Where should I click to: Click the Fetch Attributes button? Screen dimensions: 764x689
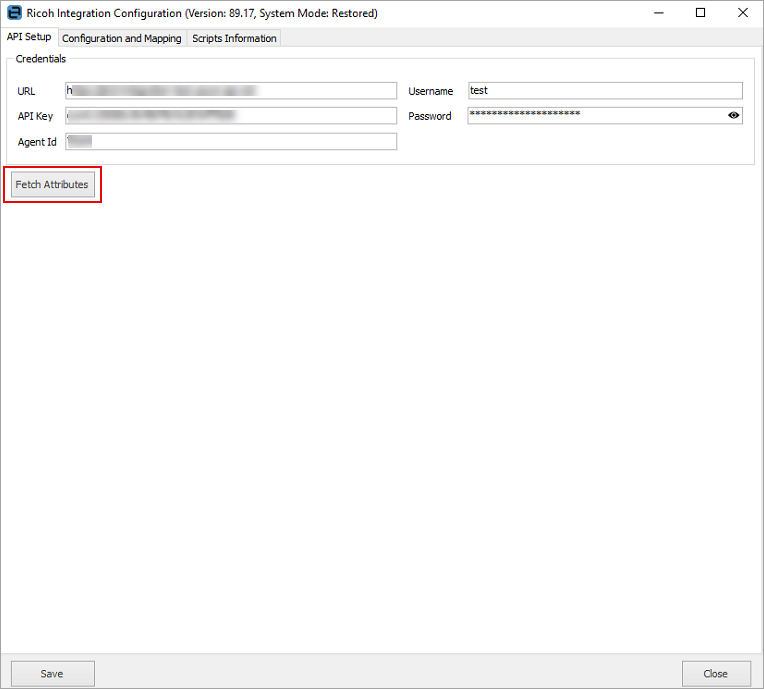(53, 184)
